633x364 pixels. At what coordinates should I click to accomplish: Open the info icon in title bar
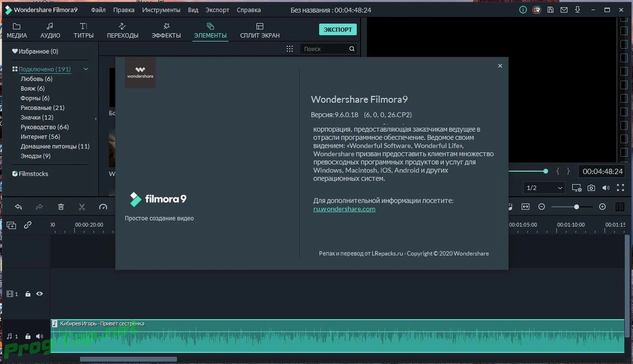click(523, 9)
